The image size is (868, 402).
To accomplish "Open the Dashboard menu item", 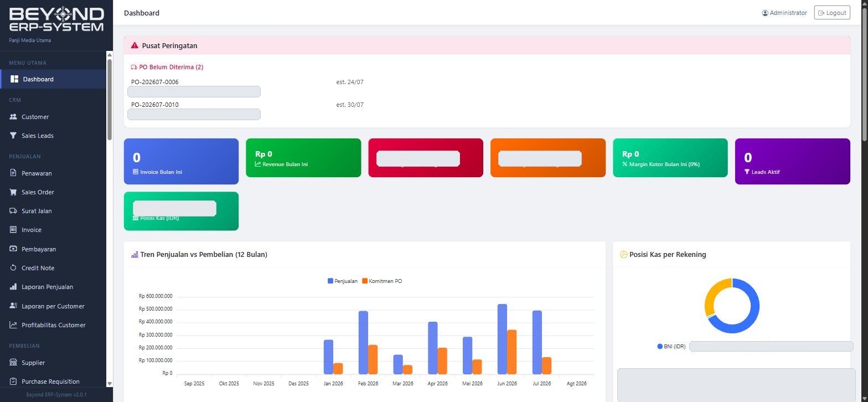I will coord(53,79).
